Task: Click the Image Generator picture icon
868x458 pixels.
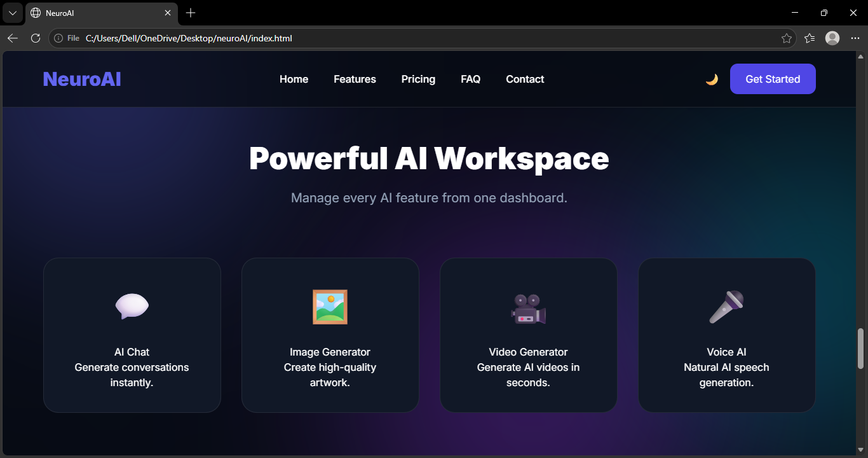Action: [x=330, y=307]
